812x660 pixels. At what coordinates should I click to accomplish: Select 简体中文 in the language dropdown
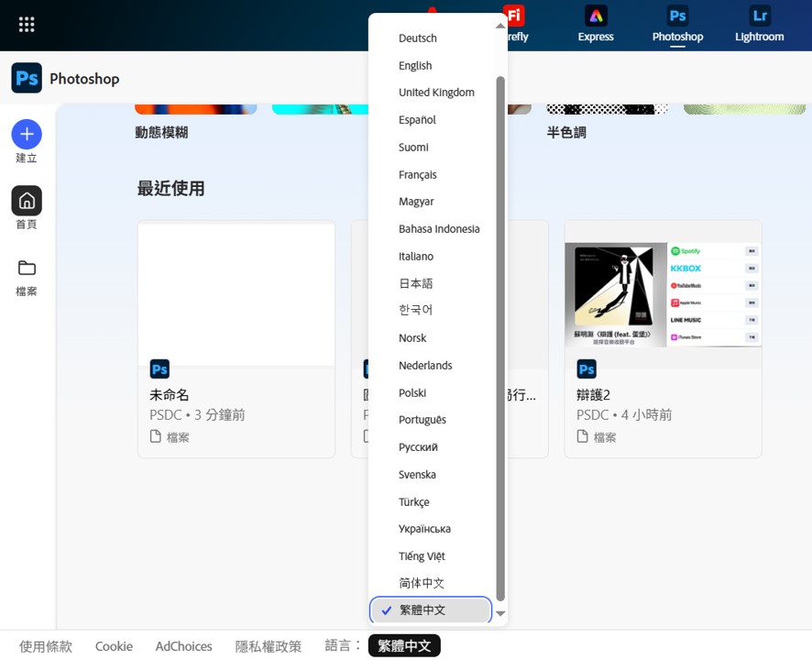tap(422, 583)
